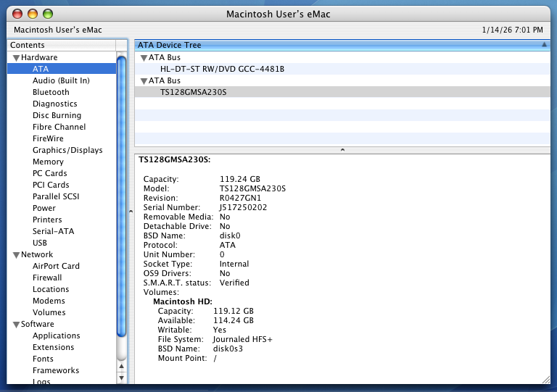Zoom the window with the green button
The image size is (557, 392).
[48, 14]
